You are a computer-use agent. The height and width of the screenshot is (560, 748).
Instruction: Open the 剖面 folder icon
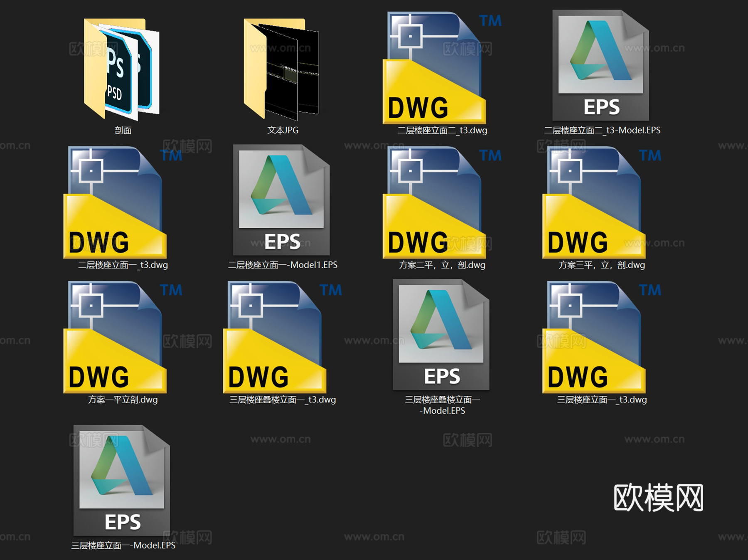coord(122,69)
